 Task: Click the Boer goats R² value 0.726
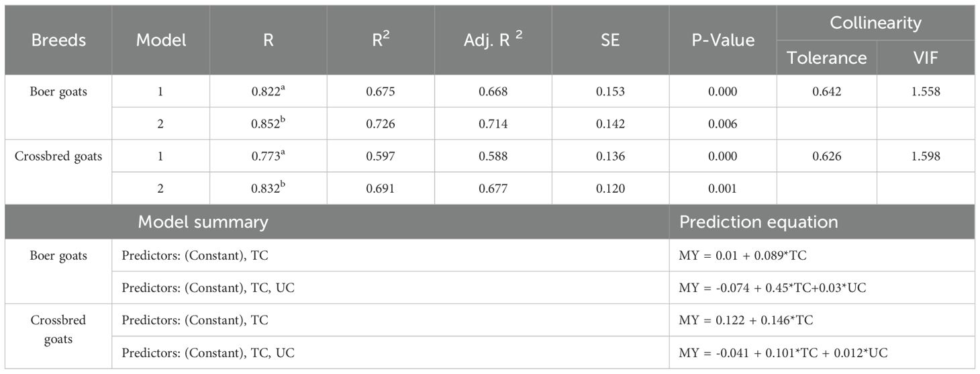tap(381, 124)
